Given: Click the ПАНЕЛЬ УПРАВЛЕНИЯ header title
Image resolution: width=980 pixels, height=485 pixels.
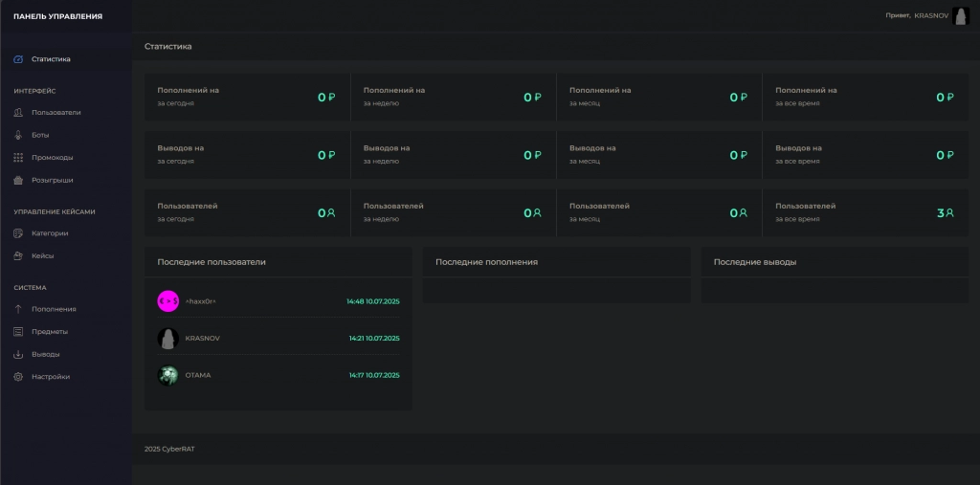Looking at the screenshot, I should pos(57,16).
